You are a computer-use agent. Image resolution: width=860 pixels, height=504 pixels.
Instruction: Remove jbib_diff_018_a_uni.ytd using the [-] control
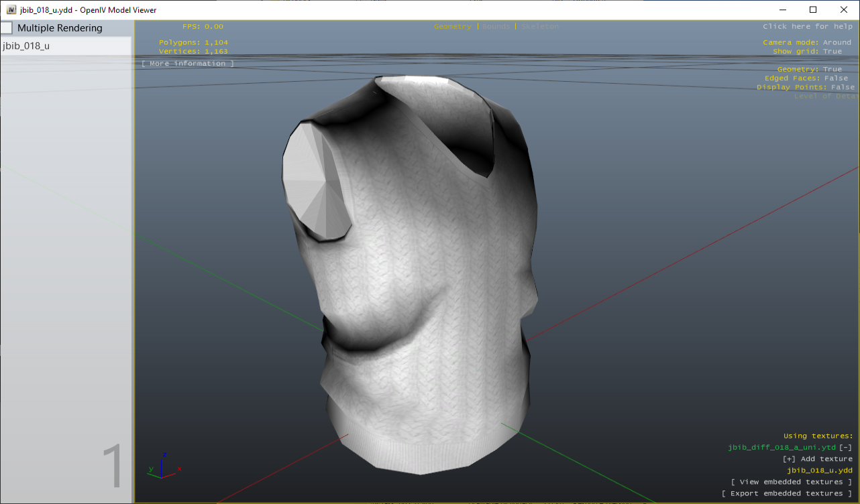(847, 447)
